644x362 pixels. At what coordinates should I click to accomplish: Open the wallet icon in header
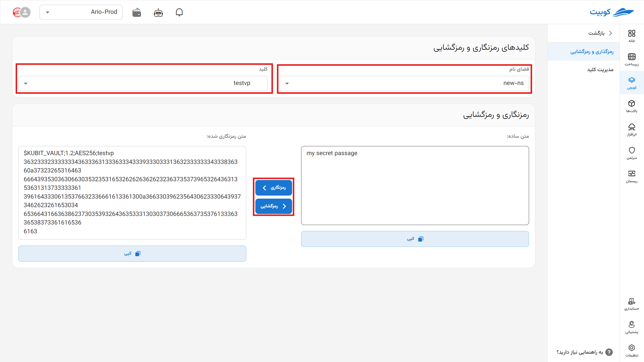point(137,12)
